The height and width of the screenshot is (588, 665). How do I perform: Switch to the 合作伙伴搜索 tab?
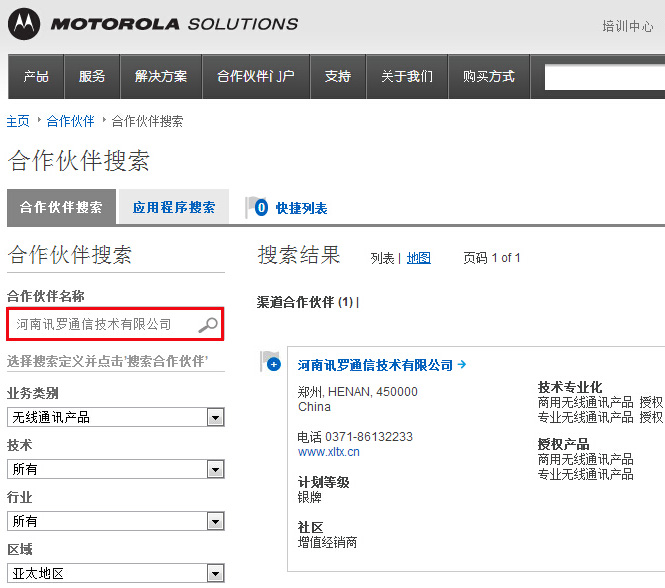61,207
